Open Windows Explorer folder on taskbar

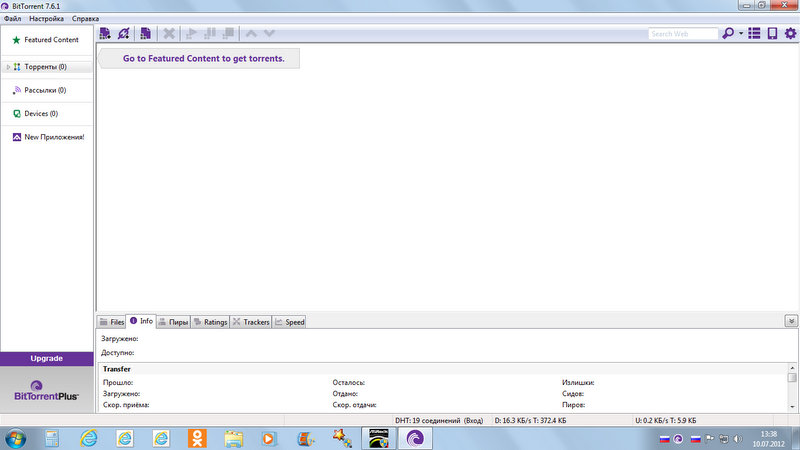pyautogui.click(x=233, y=438)
